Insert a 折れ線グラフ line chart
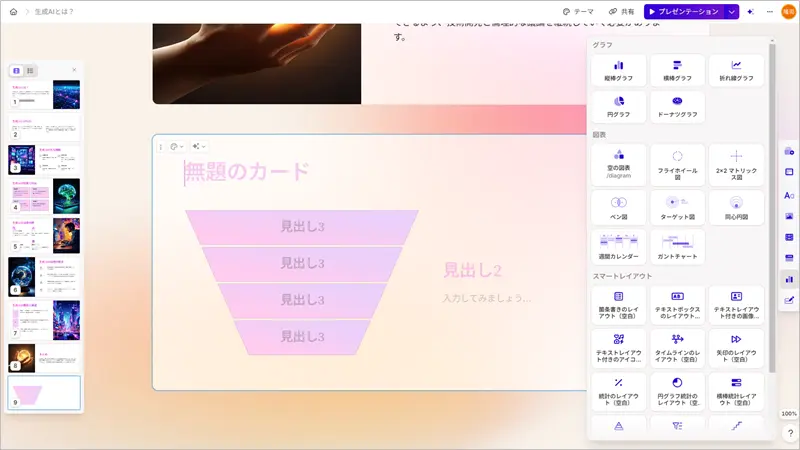800x450 pixels. 736,70
